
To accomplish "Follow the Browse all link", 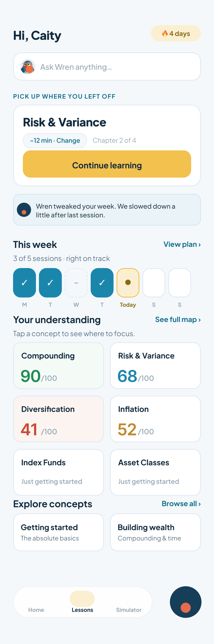I will [x=181, y=504].
